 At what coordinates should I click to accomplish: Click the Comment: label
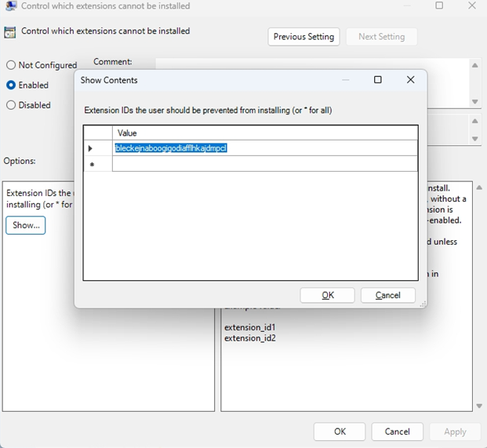112,61
